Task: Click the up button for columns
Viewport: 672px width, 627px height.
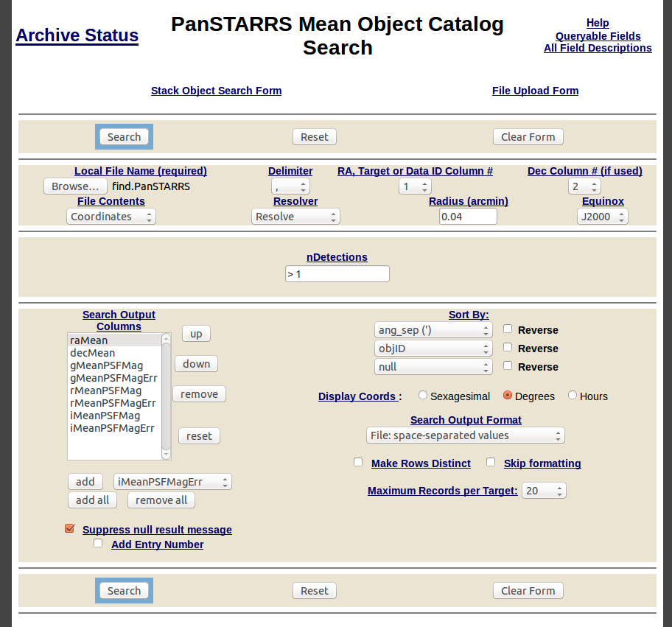Action: (196, 334)
